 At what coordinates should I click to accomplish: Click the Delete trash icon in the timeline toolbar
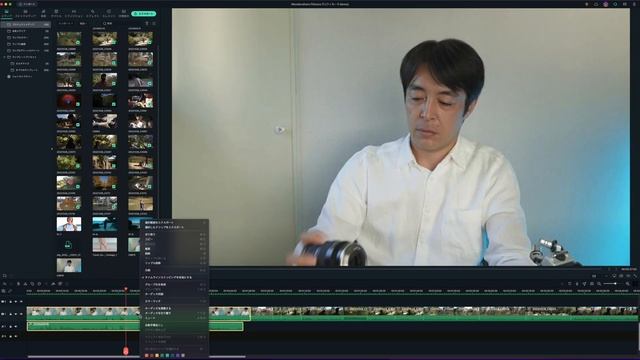[18, 284]
